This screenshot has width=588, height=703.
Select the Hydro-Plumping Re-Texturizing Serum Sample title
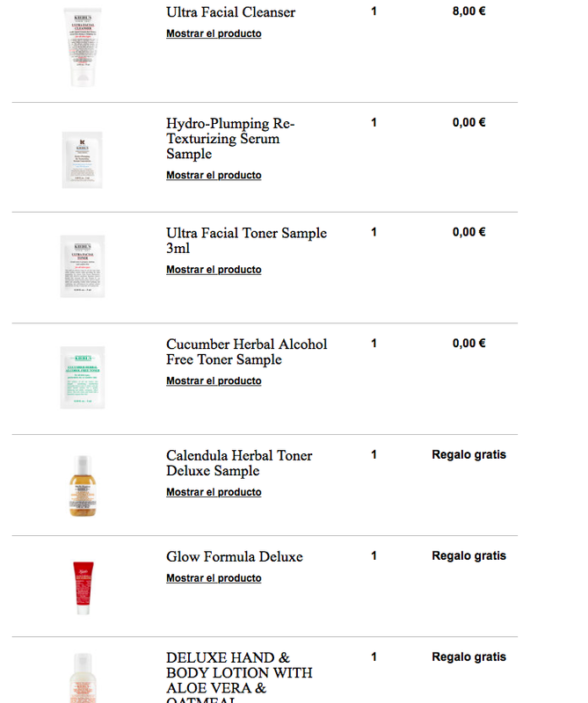point(229,138)
